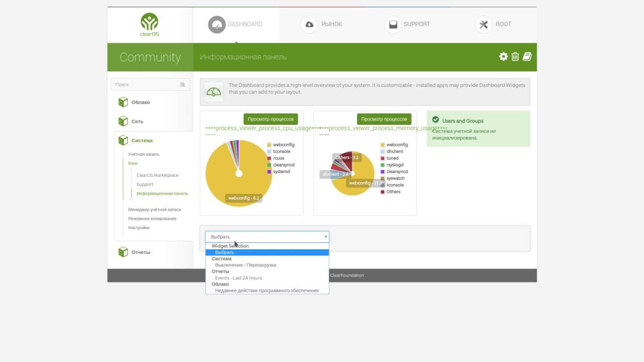Select Информационная панель in sidebar
The width and height of the screenshot is (644, 362).
pos(162,194)
